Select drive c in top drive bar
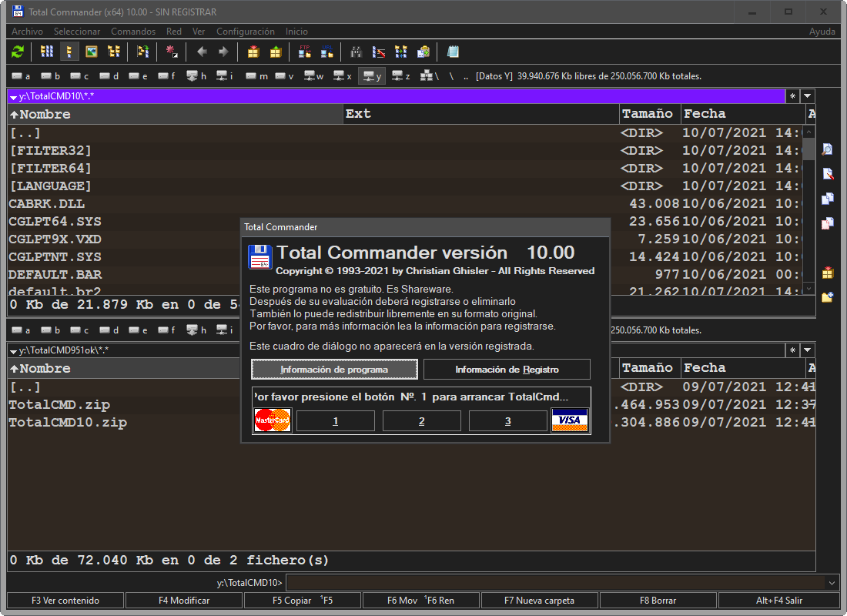This screenshot has height=616, width=847. click(79, 76)
